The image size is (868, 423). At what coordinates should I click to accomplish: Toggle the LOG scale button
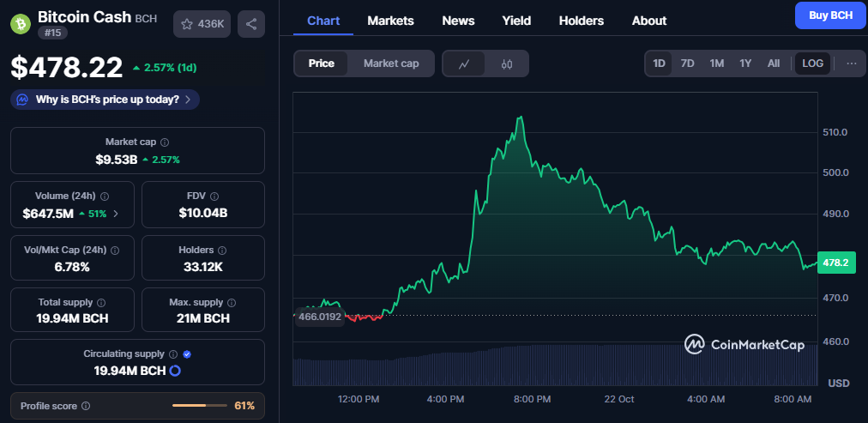point(812,63)
